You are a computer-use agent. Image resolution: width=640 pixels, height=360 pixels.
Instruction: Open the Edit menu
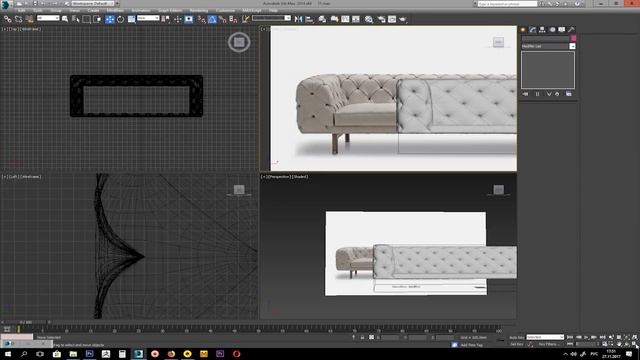coord(21,10)
